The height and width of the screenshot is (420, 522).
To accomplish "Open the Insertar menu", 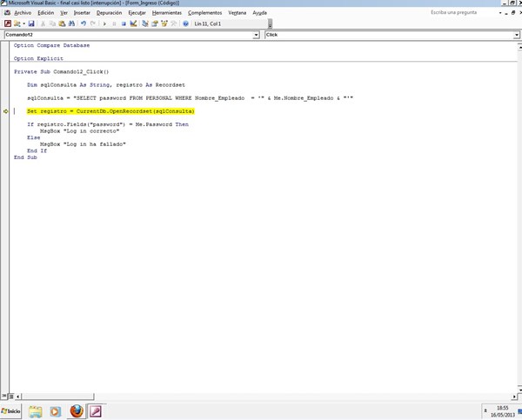I will [x=82, y=13].
